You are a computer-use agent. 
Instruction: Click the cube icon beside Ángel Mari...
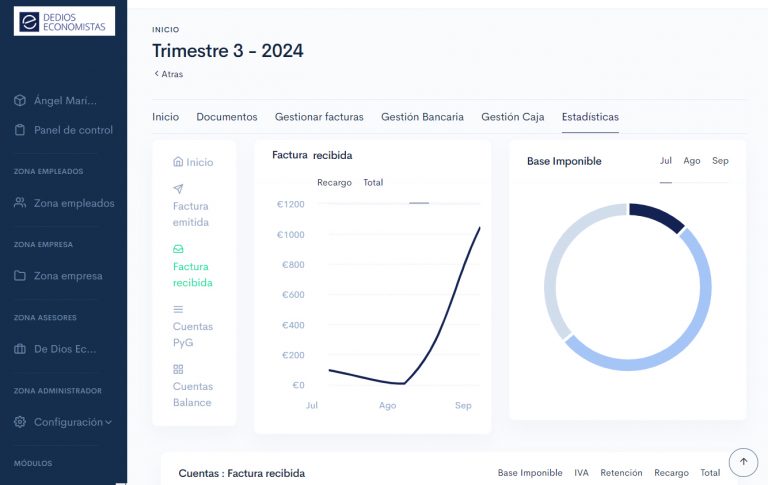[x=20, y=100]
